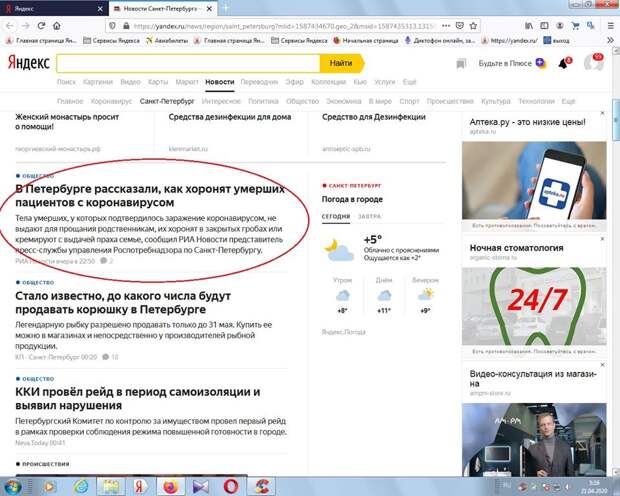620x496 pixels.
Task: Open Yandex notifications bell
Action: (x=563, y=63)
